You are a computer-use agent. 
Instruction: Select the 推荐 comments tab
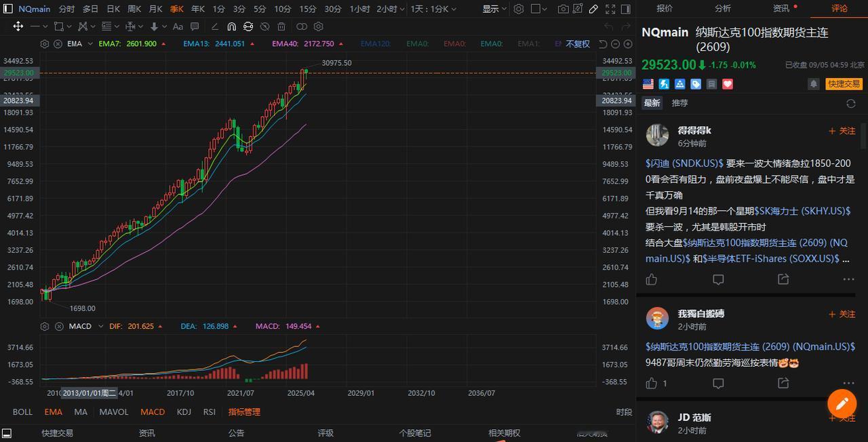point(679,103)
